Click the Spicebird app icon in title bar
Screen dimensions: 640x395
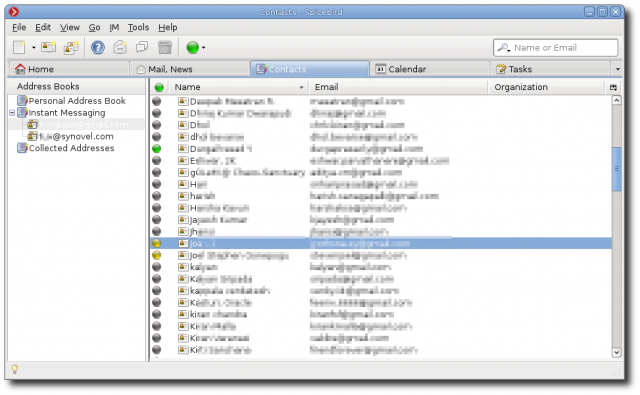click(x=14, y=12)
